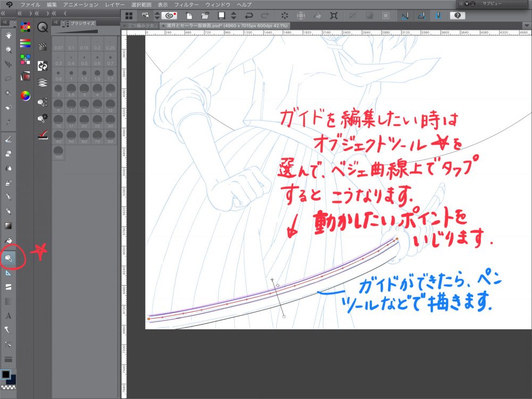Screen dimensions: 532x399
Task: Click the Save icon in command bar
Action: (221, 15)
